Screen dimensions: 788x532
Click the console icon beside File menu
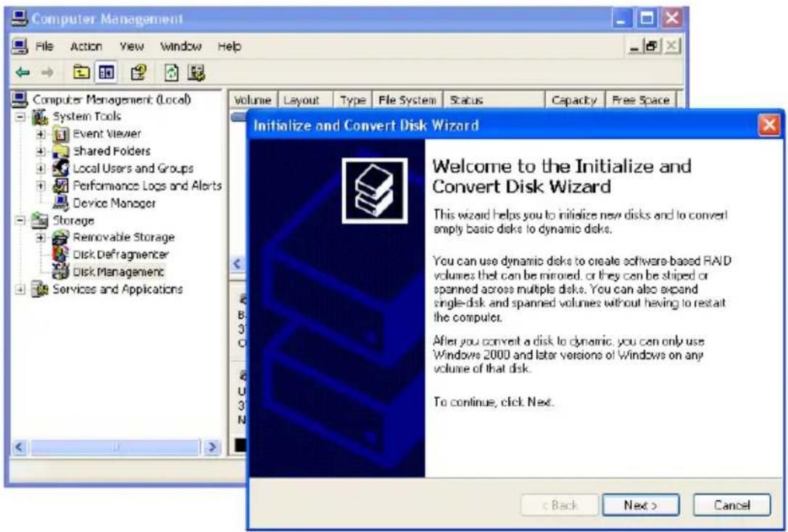coord(20,46)
